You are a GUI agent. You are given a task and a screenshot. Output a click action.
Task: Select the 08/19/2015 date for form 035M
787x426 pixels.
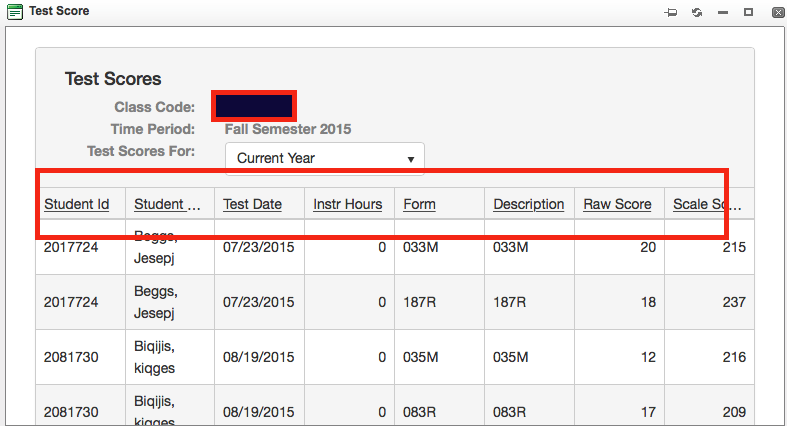258,357
